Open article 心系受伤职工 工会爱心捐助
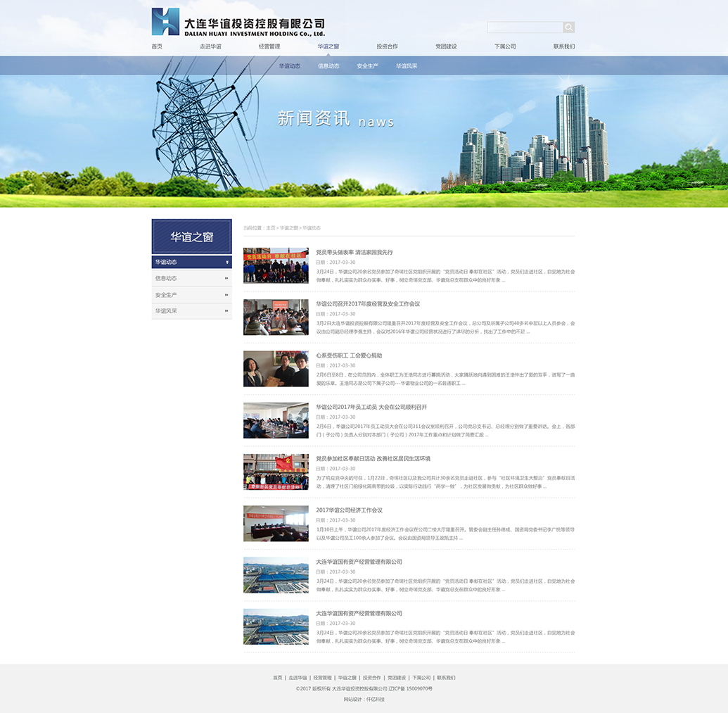Viewport: 728px width, 713px height. point(348,355)
